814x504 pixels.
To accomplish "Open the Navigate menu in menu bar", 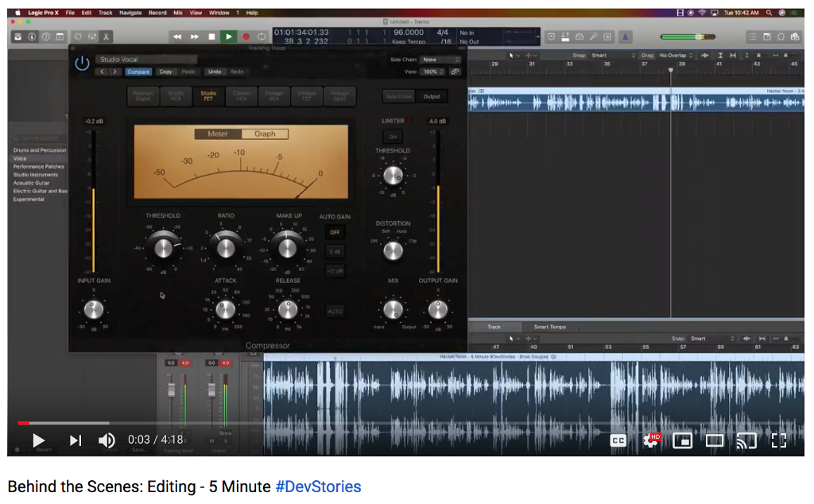I will (130, 13).
